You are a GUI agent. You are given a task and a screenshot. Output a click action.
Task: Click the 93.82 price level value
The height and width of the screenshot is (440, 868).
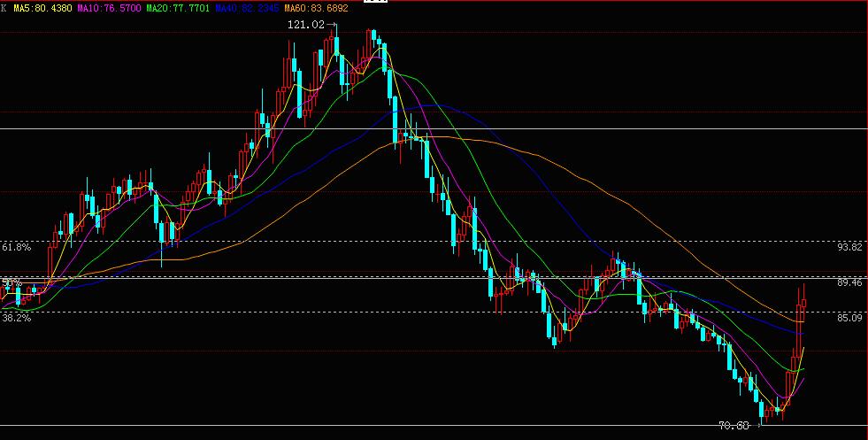pyautogui.click(x=850, y=247)
